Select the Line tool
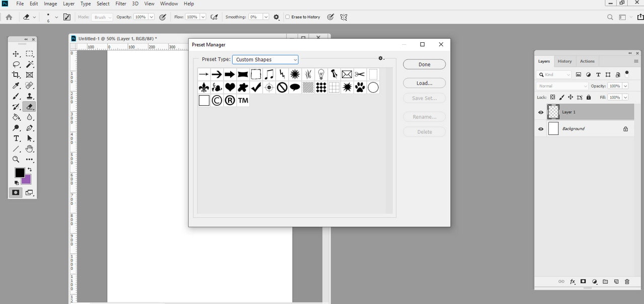The width and height of the screenshot is (644, 304). pos(16,149)
